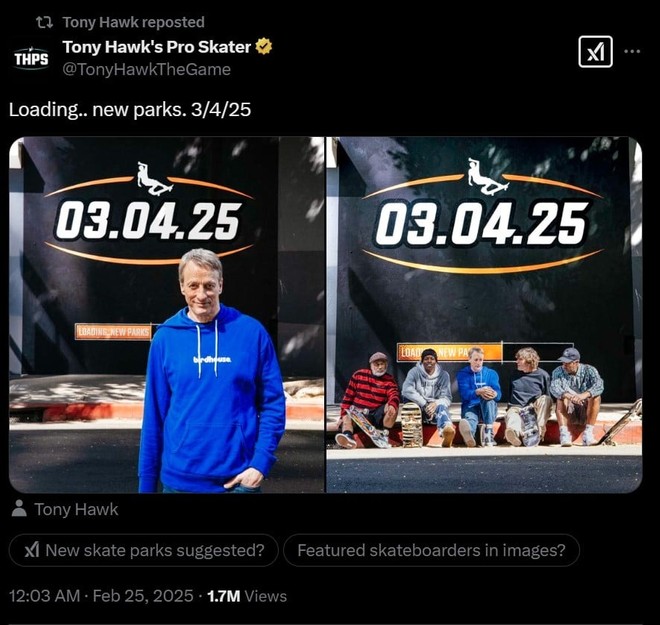Click the Grok icon in the skate parks suggestion
660x625 pixels.
(x=31, y=550)
